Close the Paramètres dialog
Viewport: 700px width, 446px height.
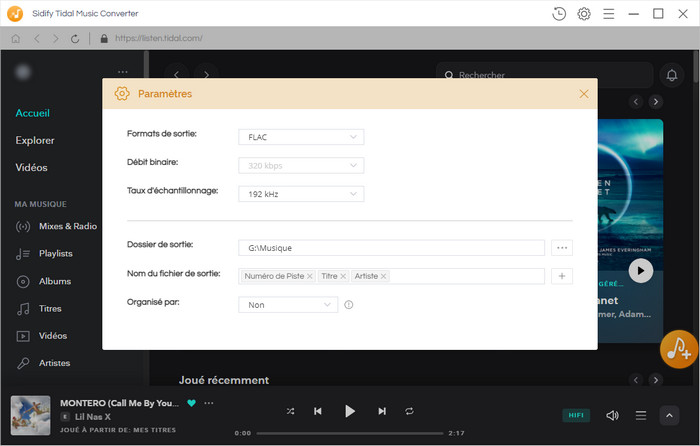[584, 94]
